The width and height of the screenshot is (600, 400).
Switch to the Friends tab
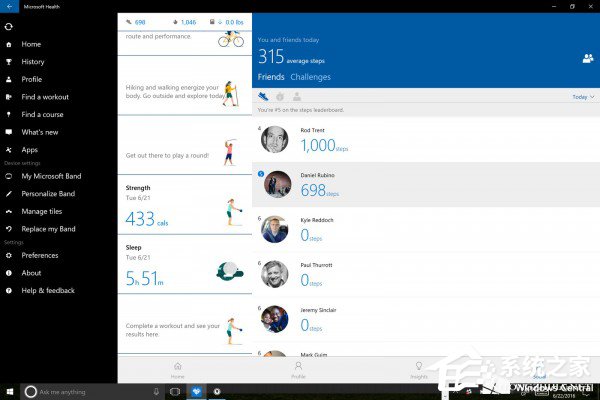(x=271, y=77)
